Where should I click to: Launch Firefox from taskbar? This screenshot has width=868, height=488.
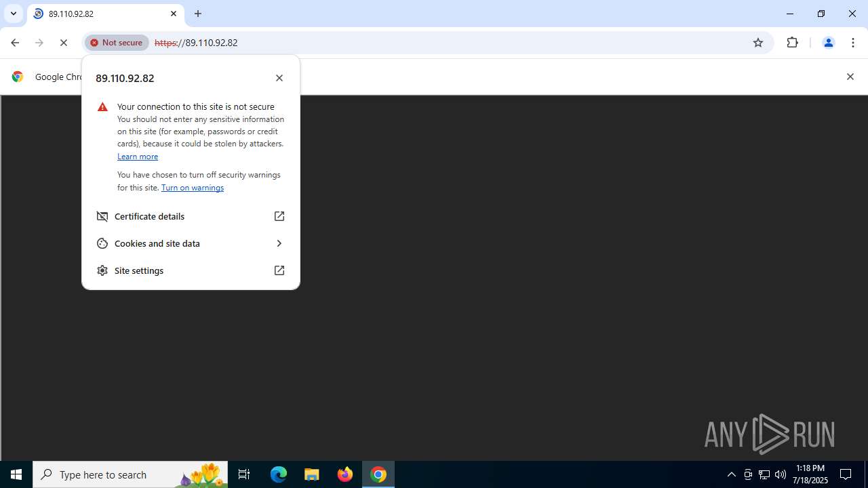point(345,474)
